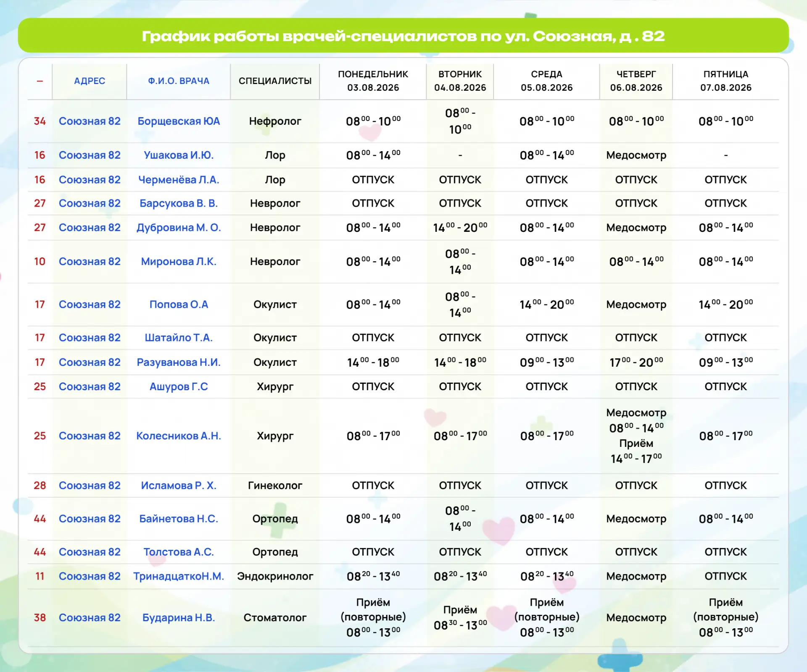The height and width of the screenshot is (672, 807).
Task: Click room number "28" beside Исламова Р. Х.
Action: (40, 486)
